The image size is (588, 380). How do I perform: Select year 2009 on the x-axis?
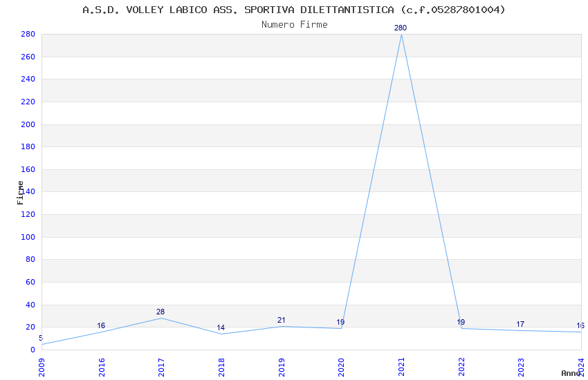42,368
